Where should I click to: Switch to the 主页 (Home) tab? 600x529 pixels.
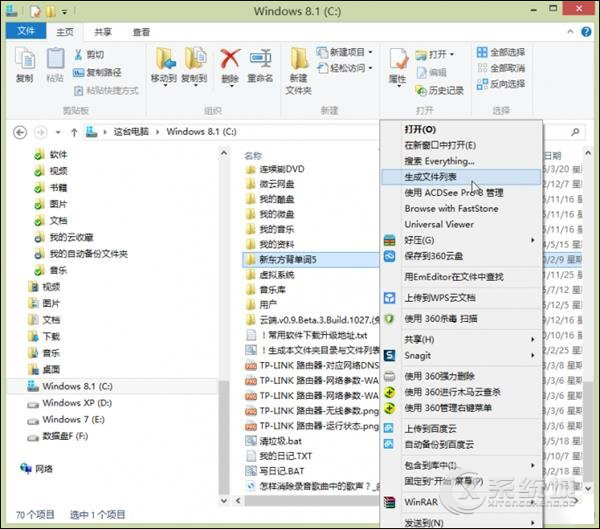(x=65, y=32)
